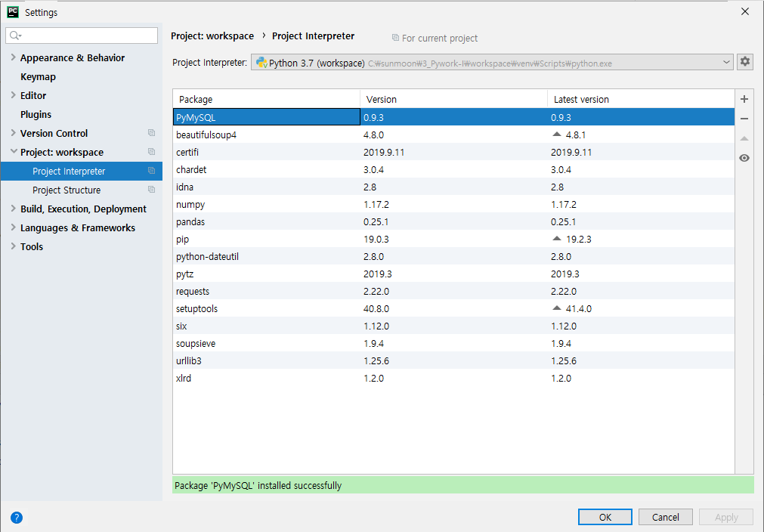Expand the Editor section
The height and width of the screenshot is (532, 764).
pos(13,95)
